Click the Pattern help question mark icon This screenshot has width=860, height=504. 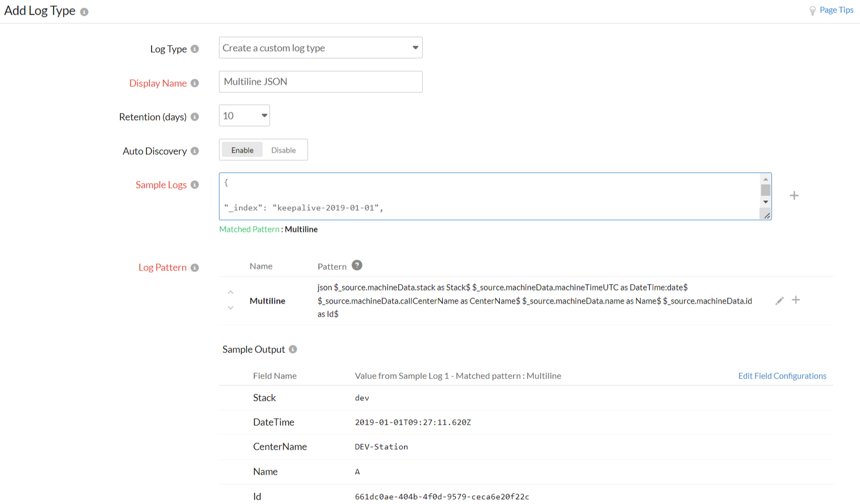(356, 266)
